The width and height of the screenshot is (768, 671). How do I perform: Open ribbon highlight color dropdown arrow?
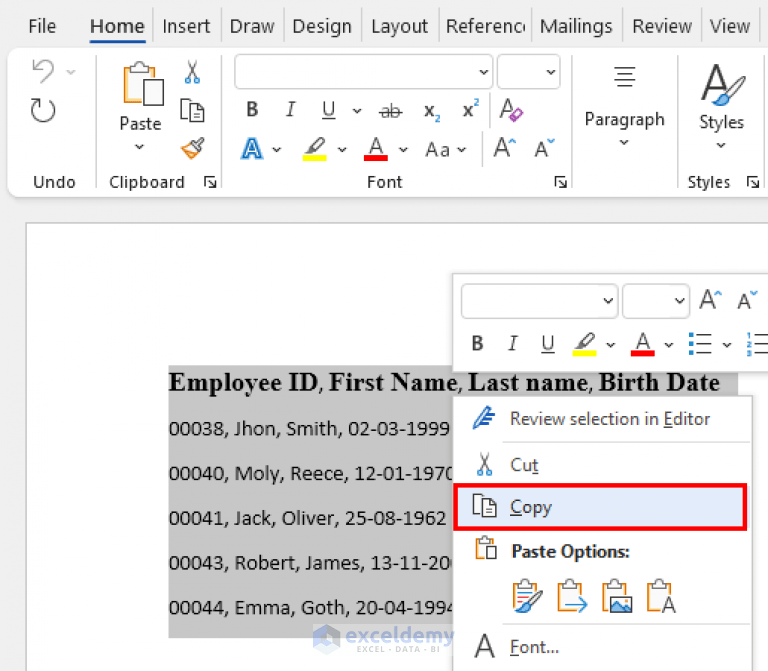pyautogui.click(x=342, y=149)
